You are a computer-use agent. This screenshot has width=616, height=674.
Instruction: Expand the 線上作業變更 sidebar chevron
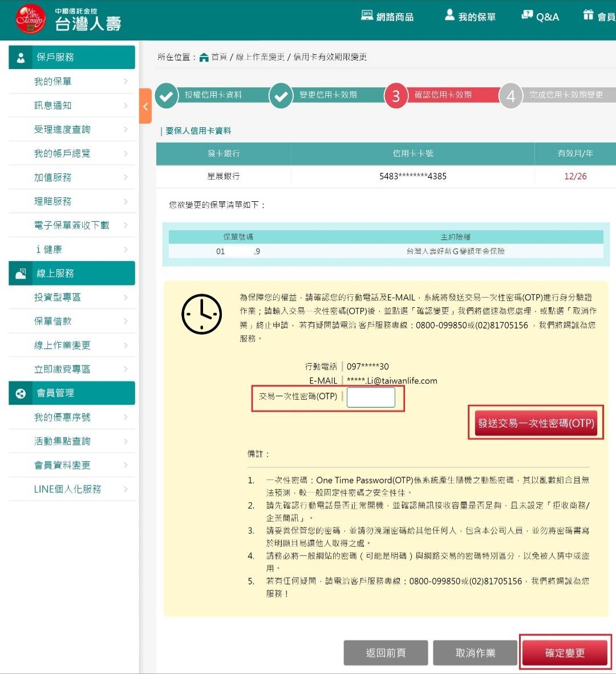pyautogui.click(x=125, y=345)
